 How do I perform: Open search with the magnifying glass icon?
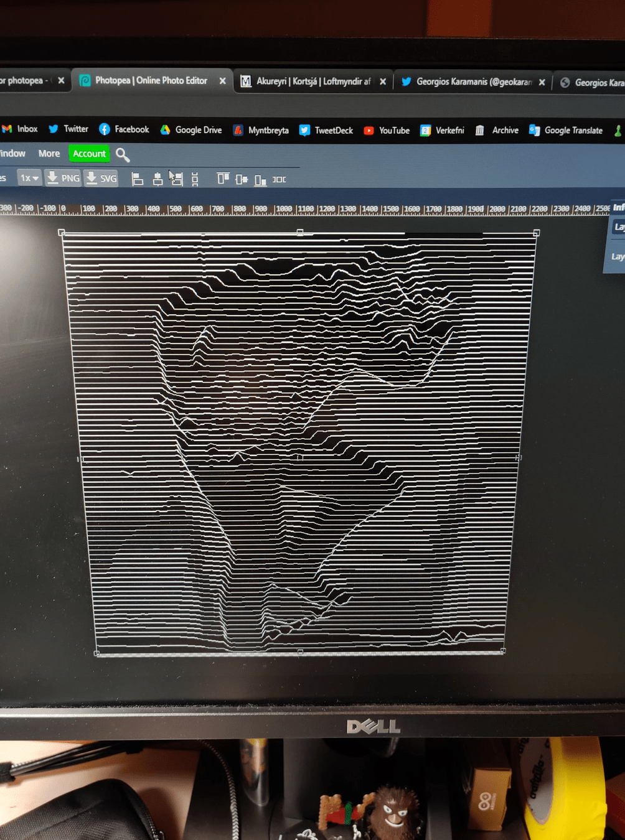coord(123,154)
